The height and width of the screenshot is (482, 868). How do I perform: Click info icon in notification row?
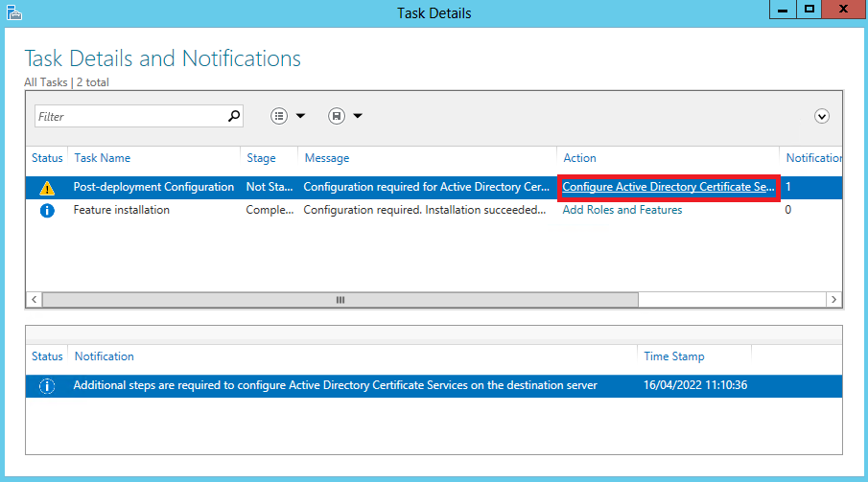pyautogui.click(x=47, y=386)
